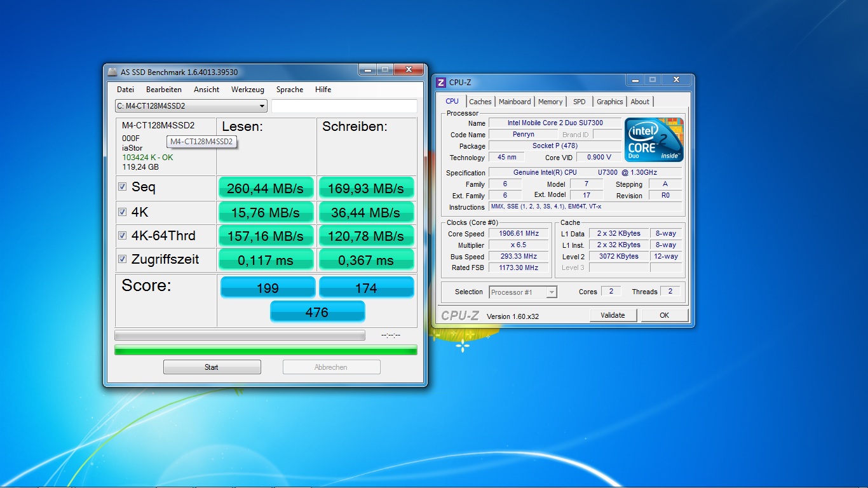Switch to the Graphics tab in CPU-Z

610,102
